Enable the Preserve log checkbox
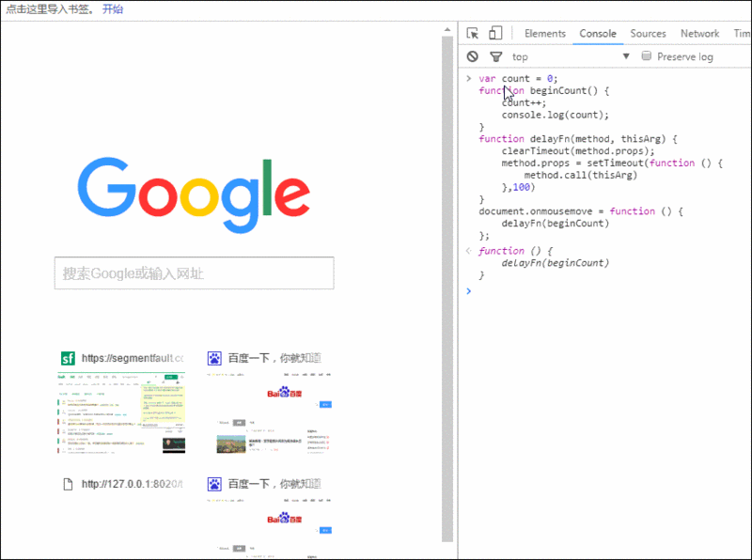The height and width of the screenshot is (560, 752). coord(647,56)
